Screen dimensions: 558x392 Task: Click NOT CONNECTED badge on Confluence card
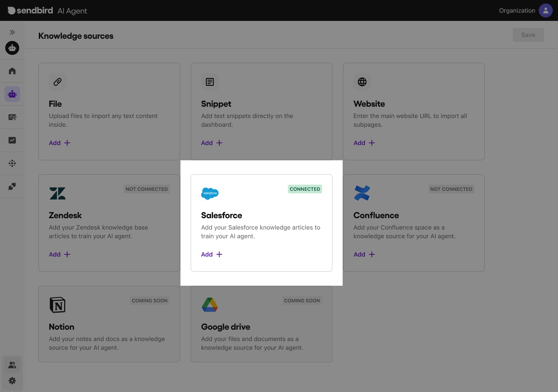[x=451, y=189]
